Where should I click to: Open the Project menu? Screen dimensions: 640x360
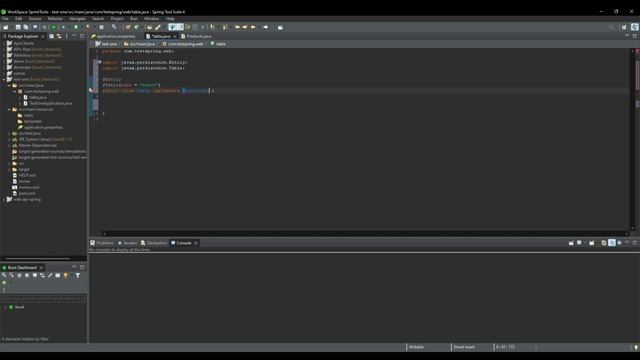coord(117,19)
